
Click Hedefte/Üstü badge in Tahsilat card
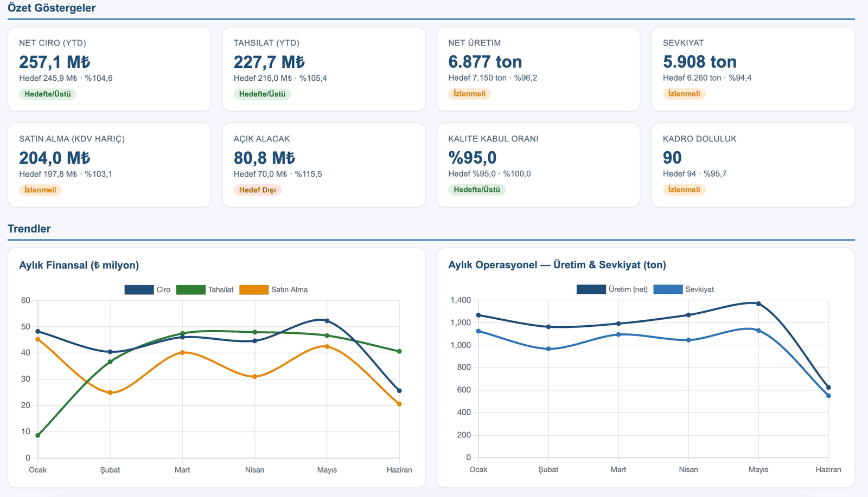pyautogui.click(x=263, y=94)
